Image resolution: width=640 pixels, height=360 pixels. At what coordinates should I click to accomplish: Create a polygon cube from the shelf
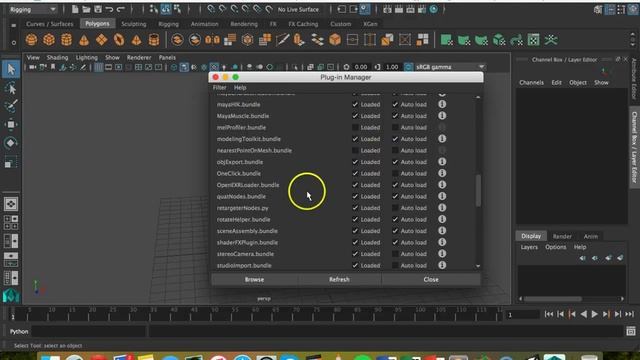point(49,40)
